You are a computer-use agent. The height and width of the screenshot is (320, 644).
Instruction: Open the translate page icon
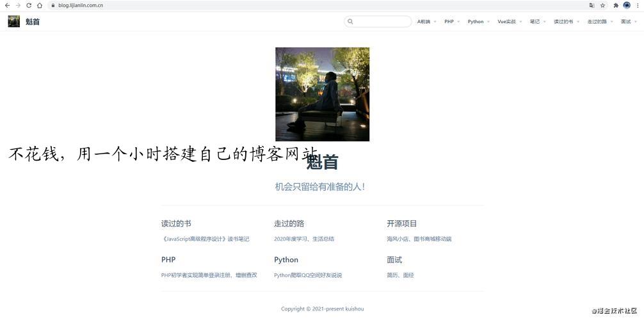point(592,5)
